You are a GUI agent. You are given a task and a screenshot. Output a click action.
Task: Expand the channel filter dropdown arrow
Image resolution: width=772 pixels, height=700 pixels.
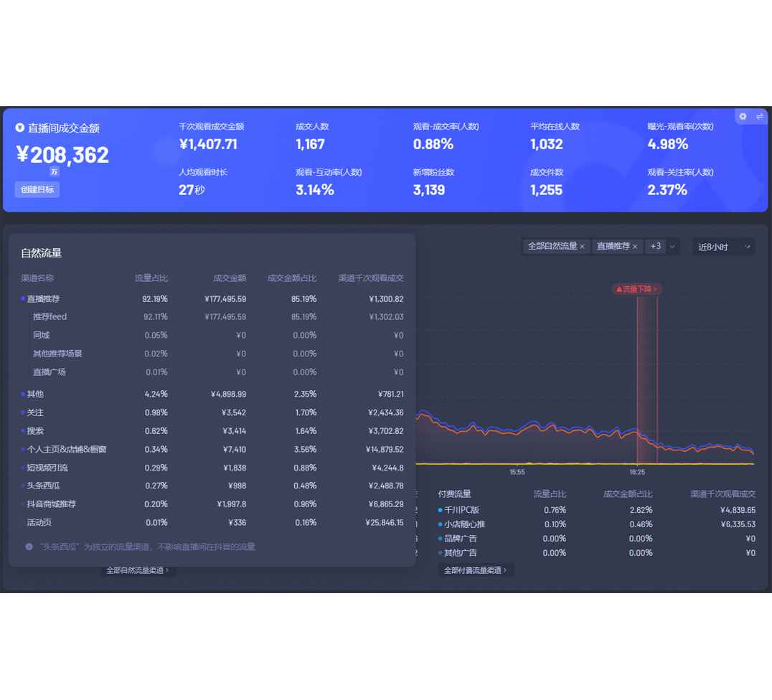point(672,247)
